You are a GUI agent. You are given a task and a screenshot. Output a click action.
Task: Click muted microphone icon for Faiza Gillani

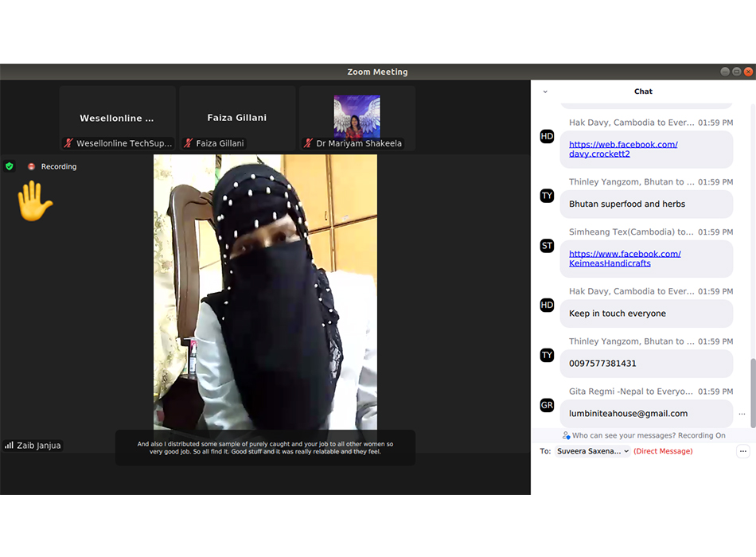188,143
